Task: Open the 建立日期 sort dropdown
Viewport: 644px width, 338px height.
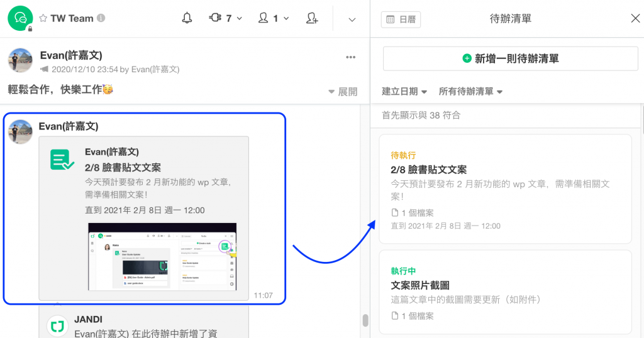Action: [x=404, y=92]
